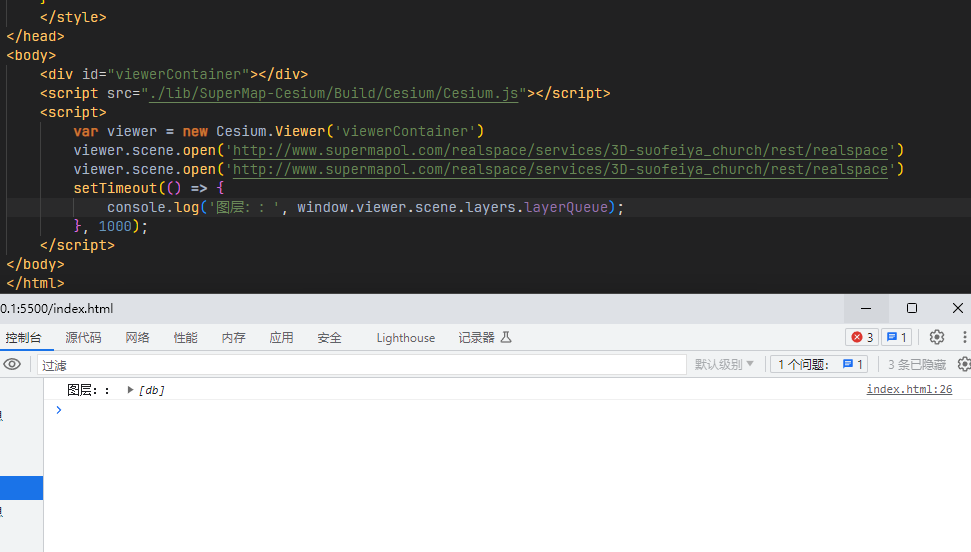Image resolution: width=971 pixels, height=552 pixels.
Task: Maximize the browser window
Action: point(912,308)
